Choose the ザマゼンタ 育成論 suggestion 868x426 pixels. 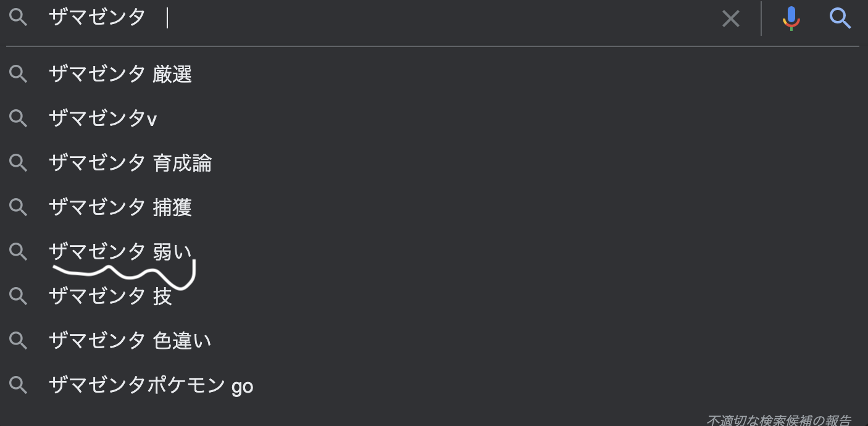coord(130,163)
